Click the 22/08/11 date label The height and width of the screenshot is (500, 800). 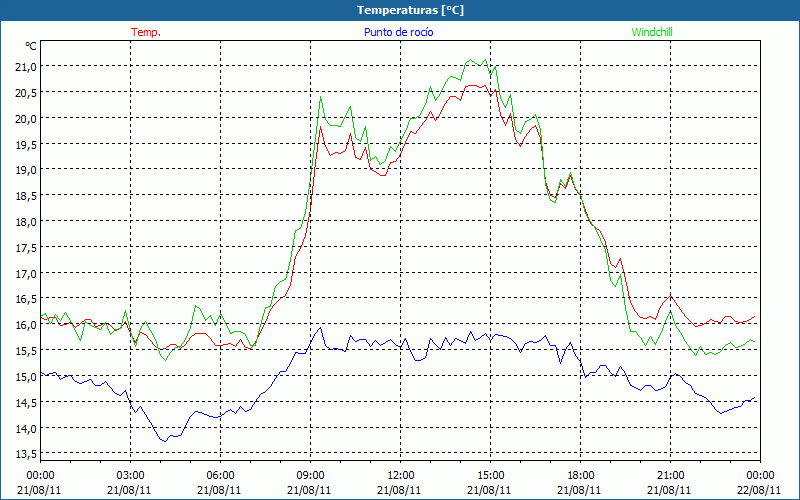(x=759, y=490)
